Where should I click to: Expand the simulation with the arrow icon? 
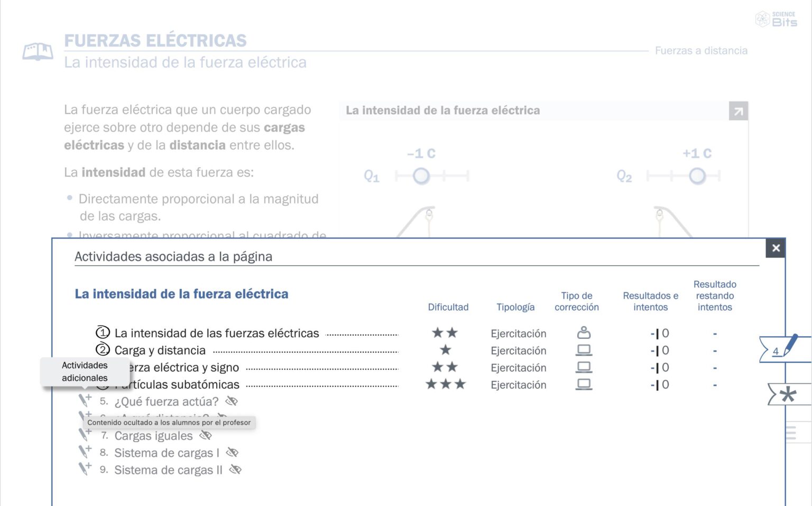tap(738, 111)
